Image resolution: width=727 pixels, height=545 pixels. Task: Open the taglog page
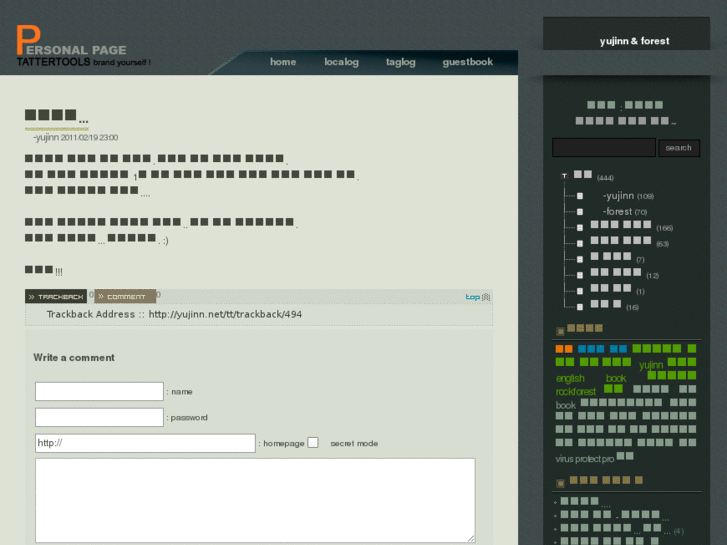pyautogui.click(x=401, y=62)
